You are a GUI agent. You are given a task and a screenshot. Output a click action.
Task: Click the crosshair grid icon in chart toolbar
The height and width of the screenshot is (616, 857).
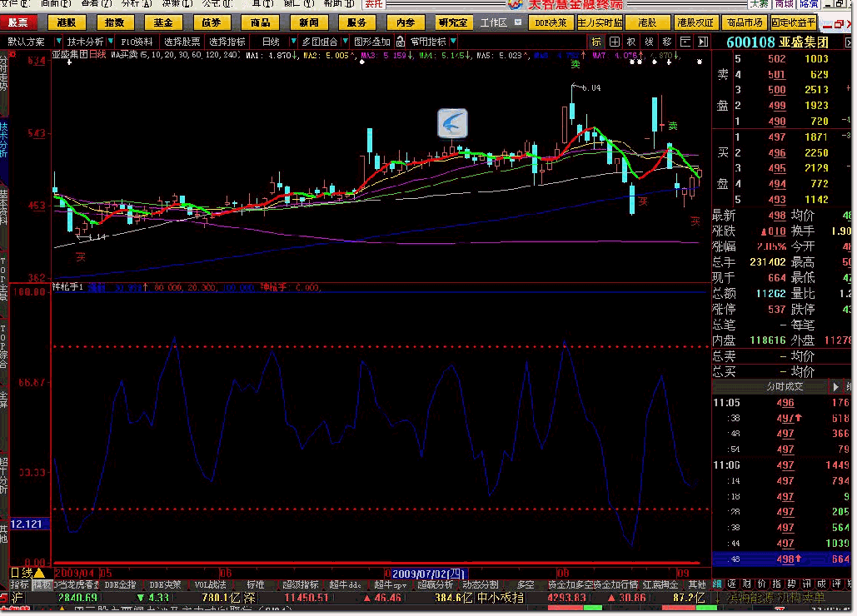(x=615, y=42)
